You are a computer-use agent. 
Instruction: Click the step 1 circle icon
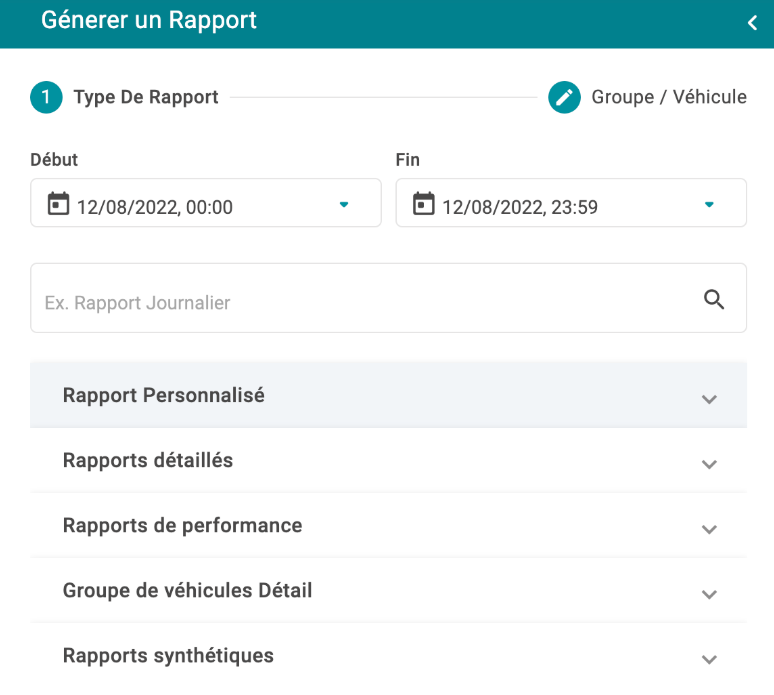pos(46,97)
